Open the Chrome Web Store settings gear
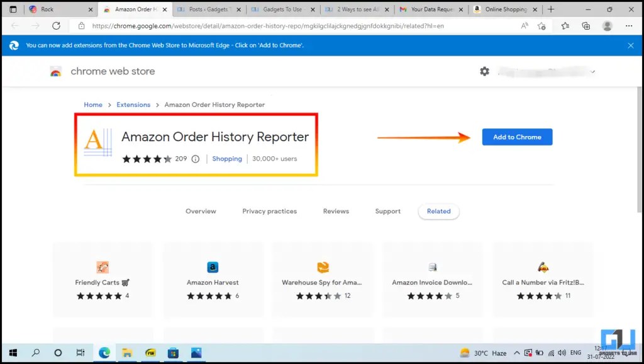Screen dimensions: 644x364 pos(484,71)
